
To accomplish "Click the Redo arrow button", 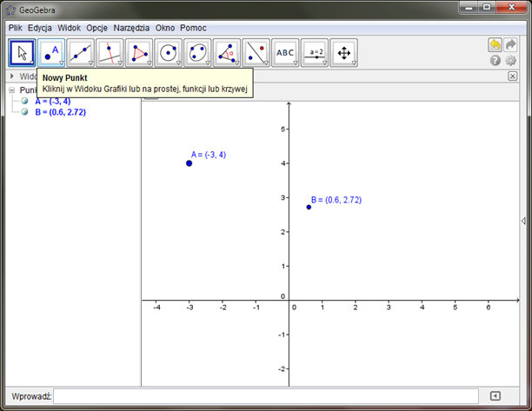I will [510, 45].
